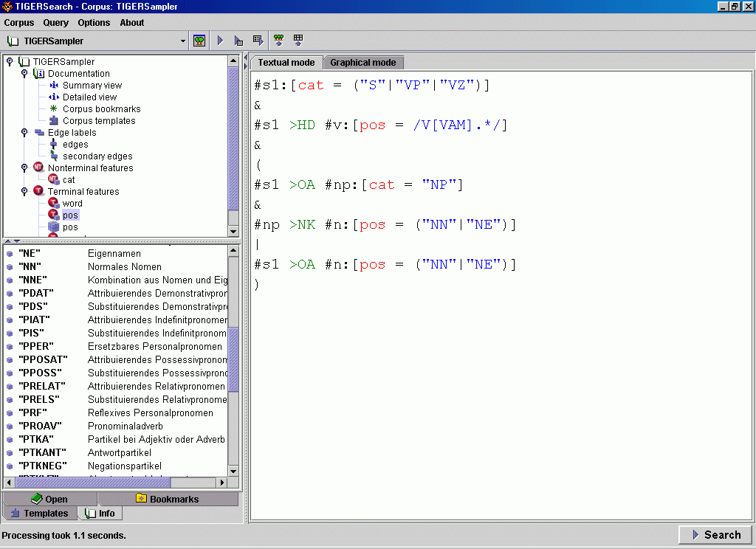Image resolution: width=756 pixels, height=549 pixels.
Task: Click the red T icon beside highlighted pos
Action: tap(53, 215)
